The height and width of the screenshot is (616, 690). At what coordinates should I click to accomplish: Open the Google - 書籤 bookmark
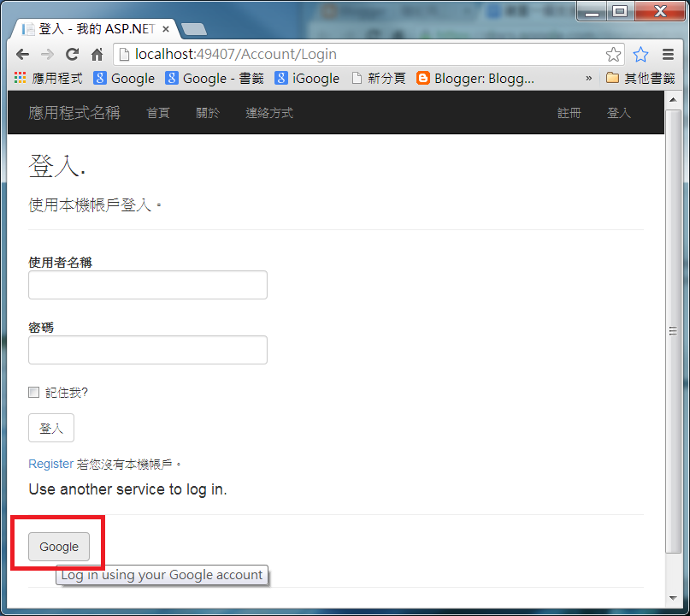tap(215, 79)
